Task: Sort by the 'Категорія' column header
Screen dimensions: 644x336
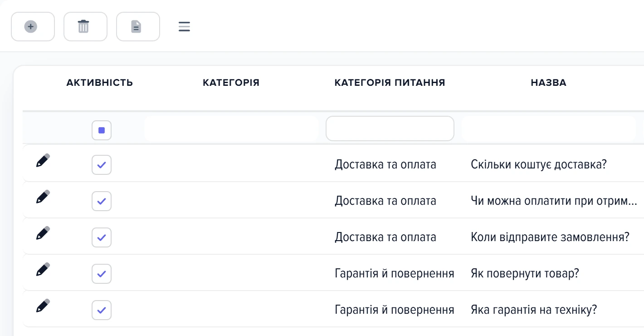Action: pos(231,83)
